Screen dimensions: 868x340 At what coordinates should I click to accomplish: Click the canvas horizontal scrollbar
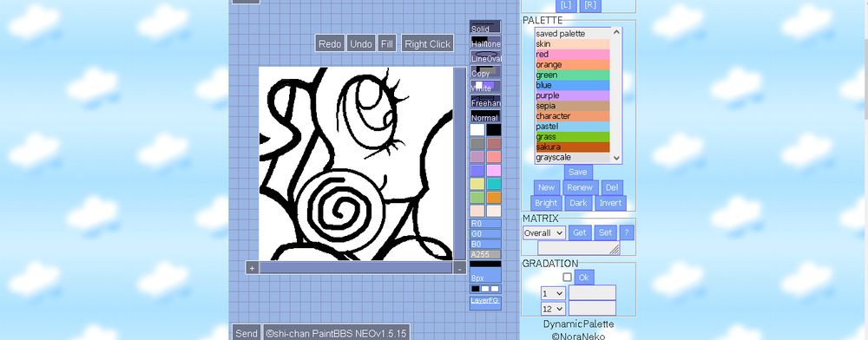(x=355, y=268)
